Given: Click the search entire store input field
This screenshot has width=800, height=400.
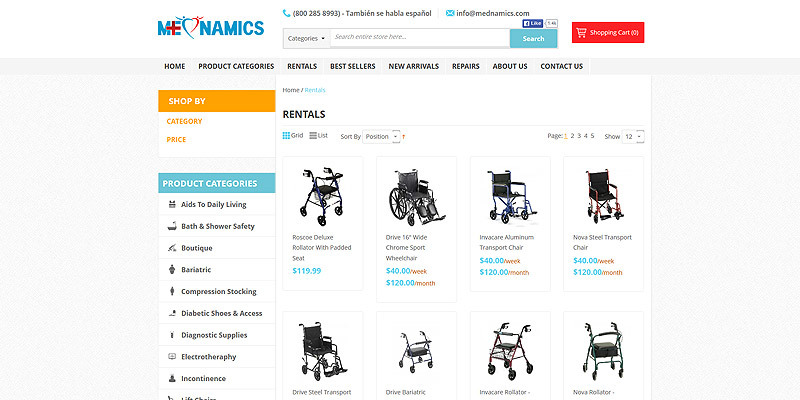Looking at the screenshot, I should pos(420,37).
